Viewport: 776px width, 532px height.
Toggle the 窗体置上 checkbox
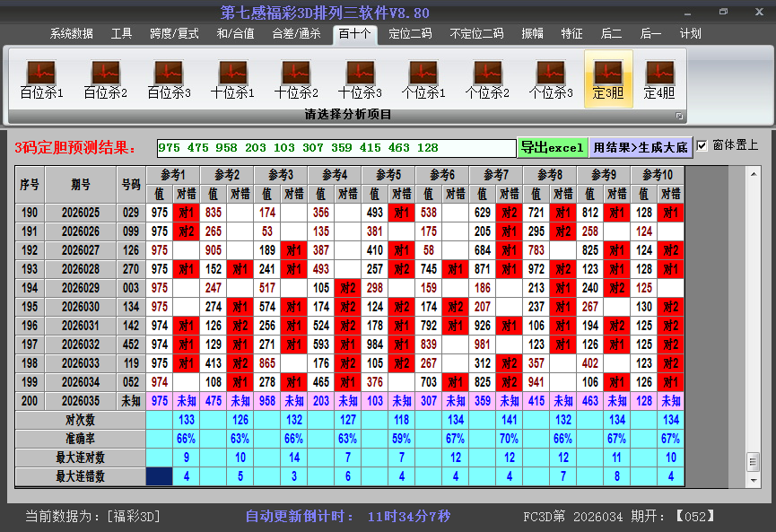(x=702, y=145)
